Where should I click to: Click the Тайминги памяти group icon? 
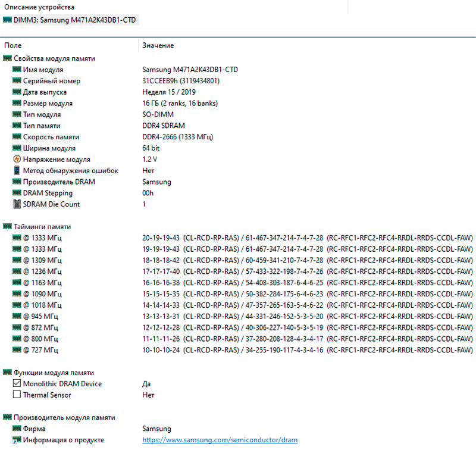[7, 226]
